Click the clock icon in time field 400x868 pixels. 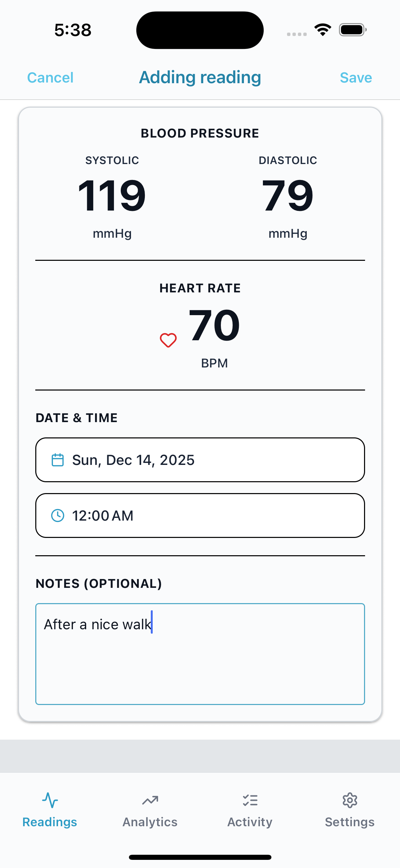click(x=57, y=516)
